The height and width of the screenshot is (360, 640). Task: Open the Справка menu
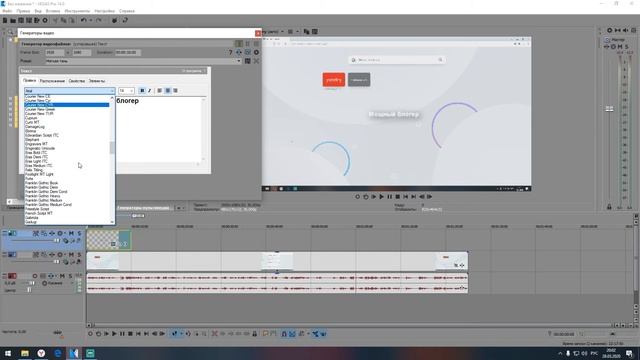click(127, 11)
